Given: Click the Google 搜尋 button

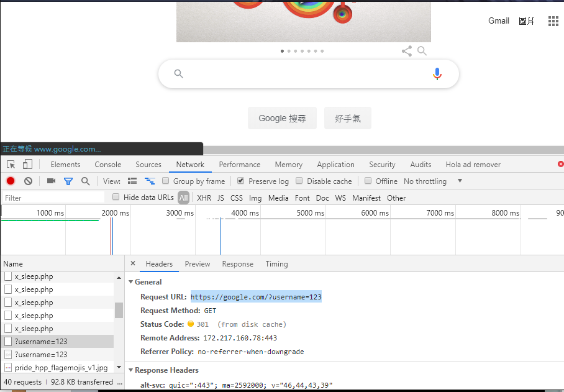Looking at the screenshot, I should (x=282, y=118).
